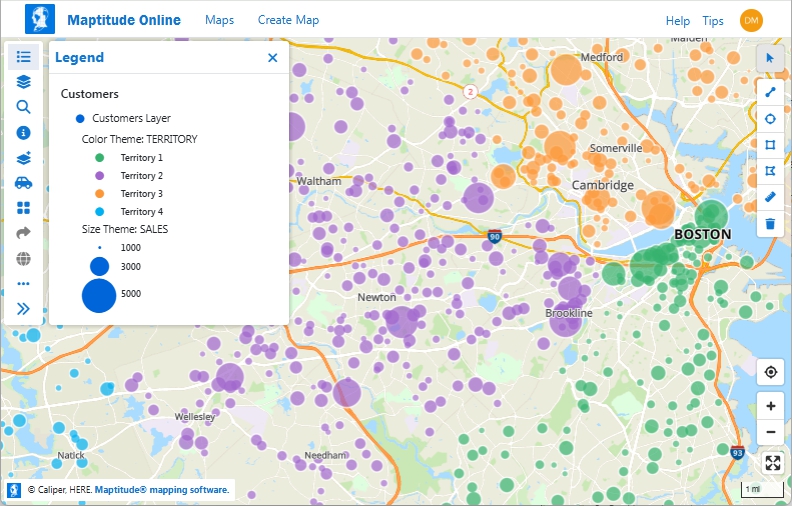Click the share arrow icon
Image resolution: width=792 pixels, height=506 pixels.
pyautogui.click(x=24, y=233)
